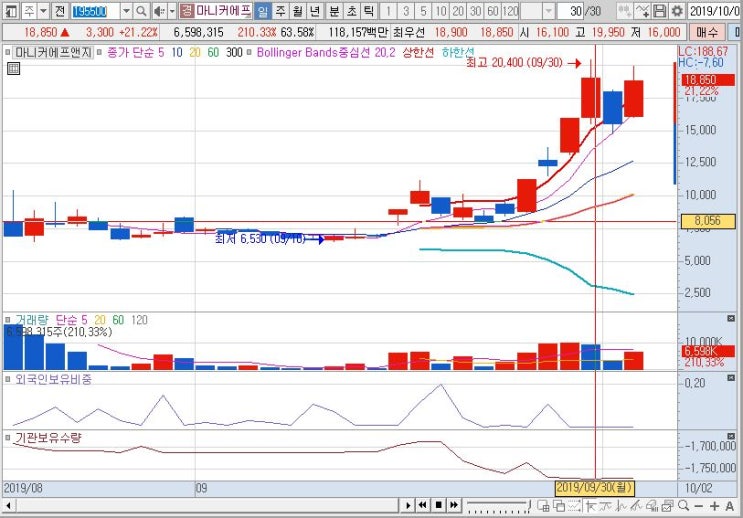Image resolution: width=743 pixels, height=518 pixels.
Task: Click the A text-size icon
Action: point(730,506)
